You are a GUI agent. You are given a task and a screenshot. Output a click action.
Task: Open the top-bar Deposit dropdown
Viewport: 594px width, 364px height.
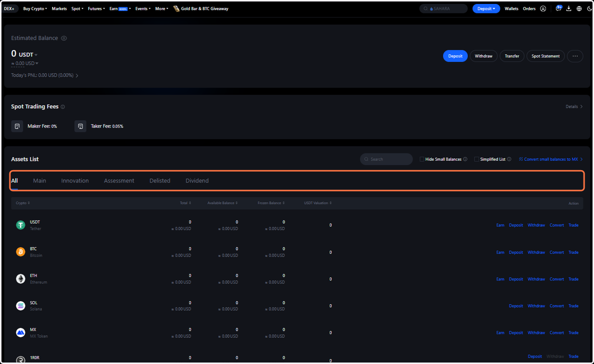[486, 8]
